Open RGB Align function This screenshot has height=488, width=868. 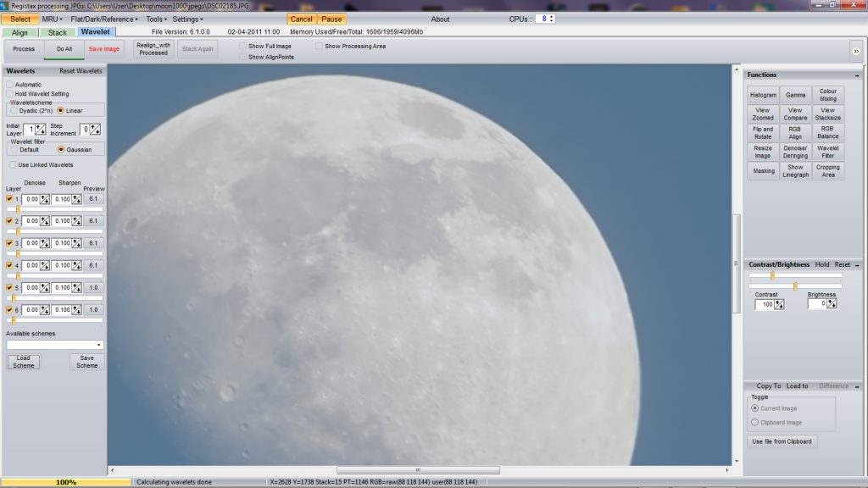click(795, 133)
